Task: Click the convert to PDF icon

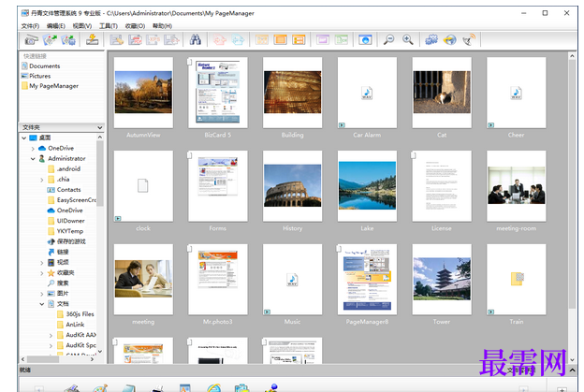Action: [135, 39]
